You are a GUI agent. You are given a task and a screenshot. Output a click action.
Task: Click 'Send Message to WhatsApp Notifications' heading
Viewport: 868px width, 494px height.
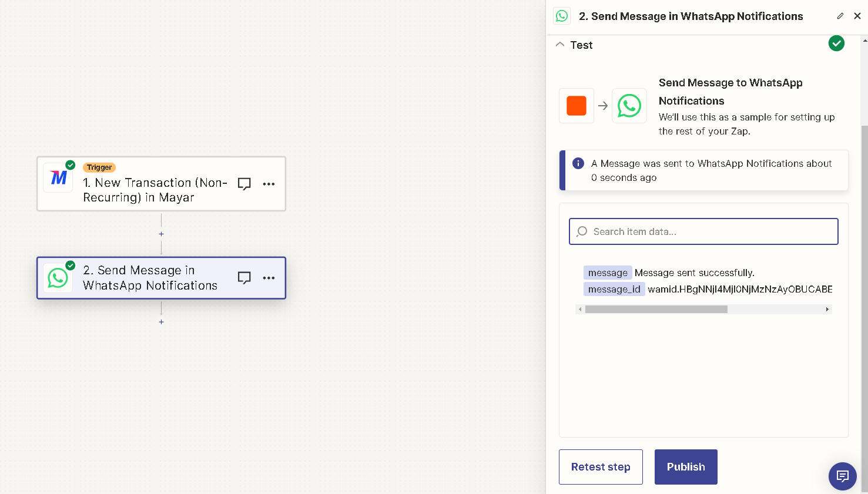click(730, 92)
